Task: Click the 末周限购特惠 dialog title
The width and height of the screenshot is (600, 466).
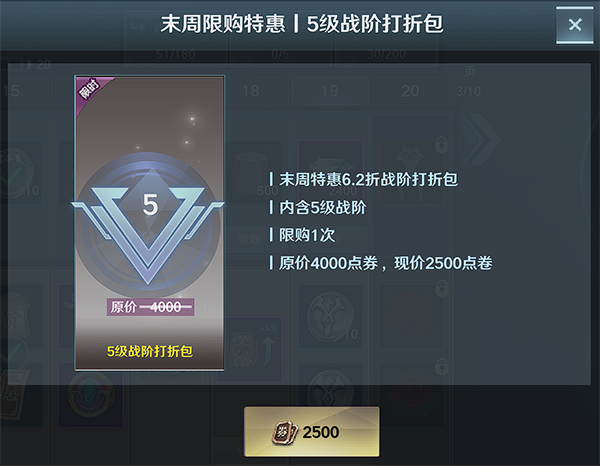Action: [223, 24]
